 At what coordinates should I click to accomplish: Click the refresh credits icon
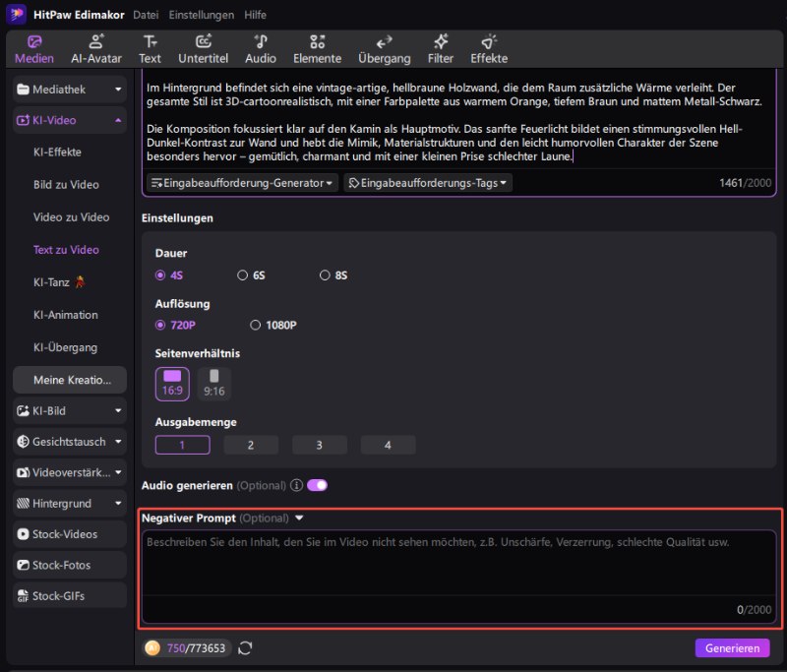[x=245, y=647]
